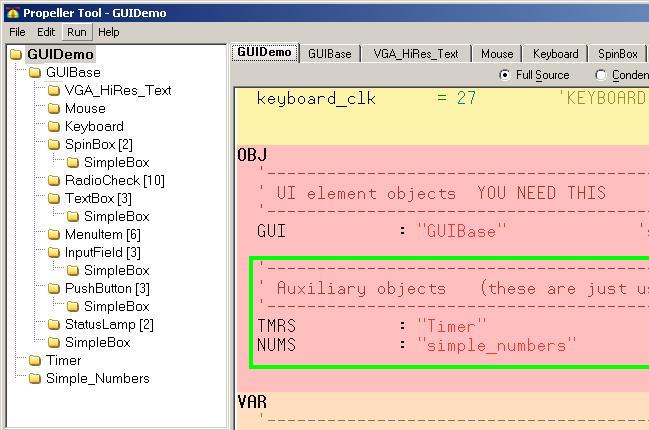Click the Simple_Numbers folder icon

[x=35, y=378]
